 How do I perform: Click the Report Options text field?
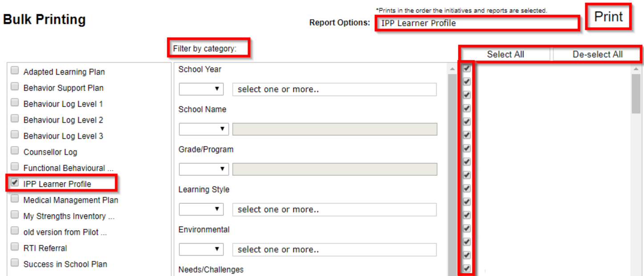click(477, 23)
